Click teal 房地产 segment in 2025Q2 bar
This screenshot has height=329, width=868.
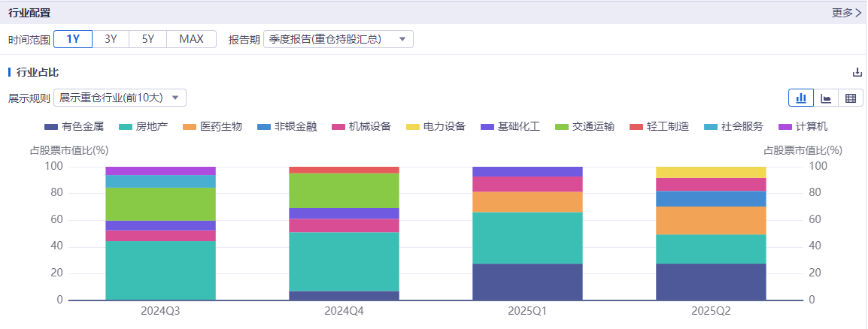712,249
